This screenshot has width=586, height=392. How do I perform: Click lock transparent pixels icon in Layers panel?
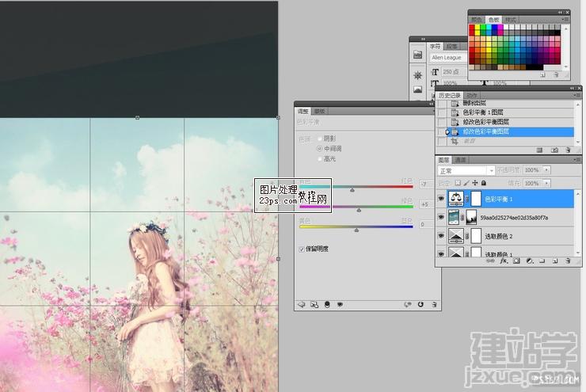(x=458, y=183)
